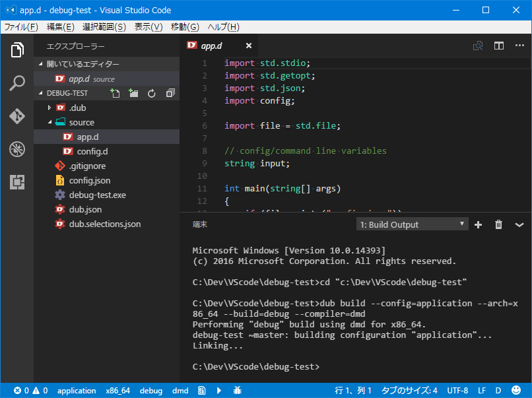
Task: Open the 編集(E) menu
Action: [x=60, y=27]
